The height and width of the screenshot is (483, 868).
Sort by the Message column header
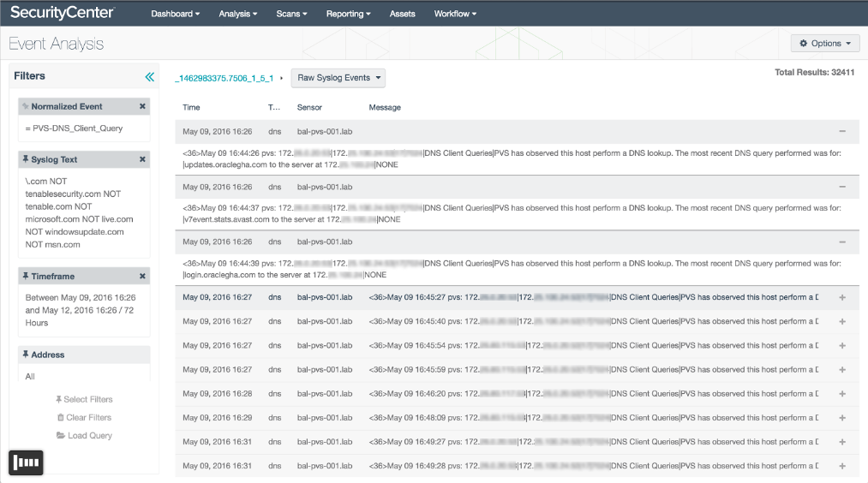tap(385, 107)
